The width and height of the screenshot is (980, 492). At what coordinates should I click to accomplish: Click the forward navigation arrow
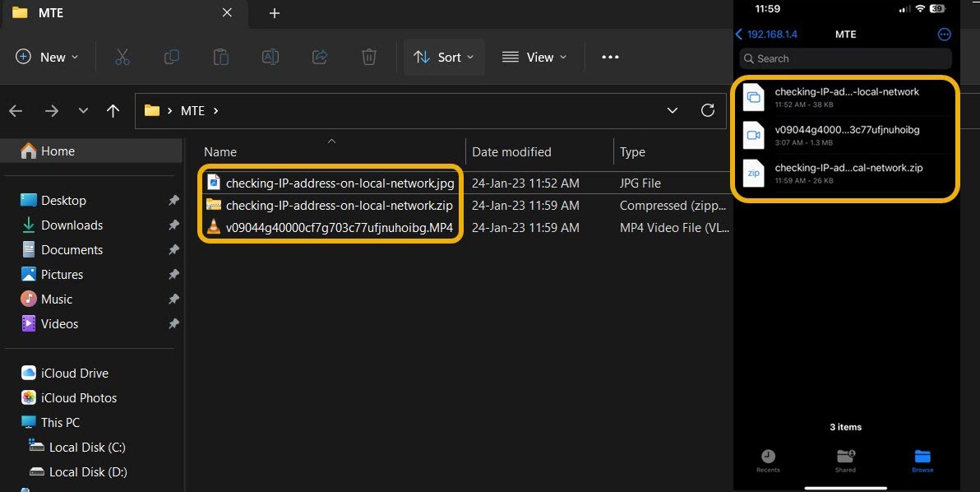[51, 109]
